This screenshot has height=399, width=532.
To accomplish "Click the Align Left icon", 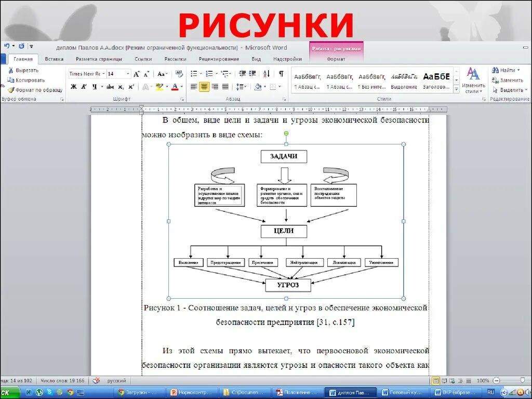I will point(194,87).
